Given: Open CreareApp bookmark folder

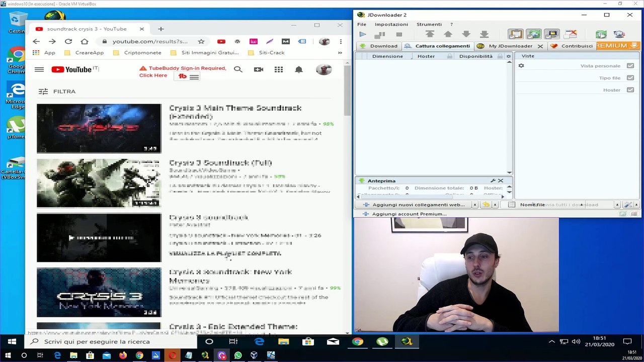Looking at the screenshot, I should pyautogui.click(x=85, y=53).
